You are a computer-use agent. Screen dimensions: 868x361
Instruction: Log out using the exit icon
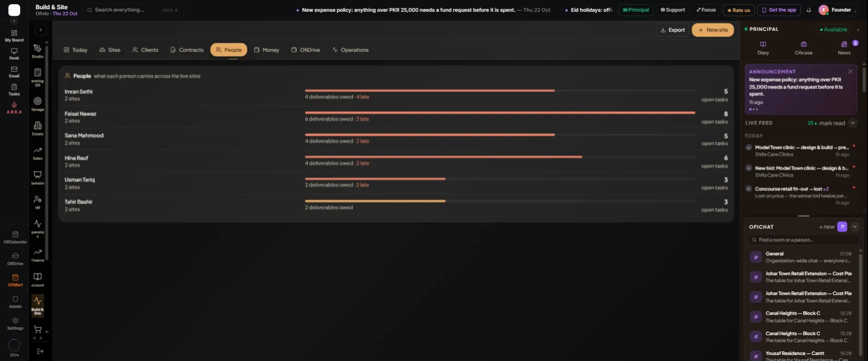(41, 351)
